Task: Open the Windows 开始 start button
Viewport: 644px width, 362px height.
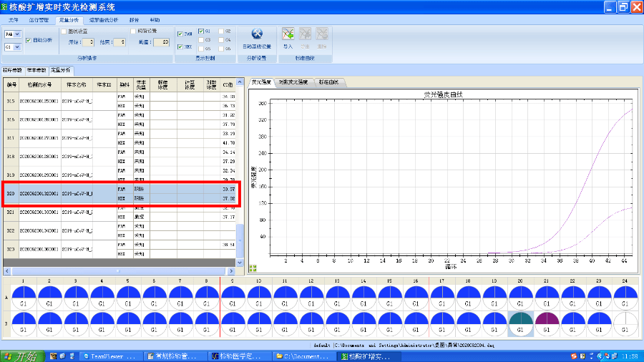Action: click(x=23, y=356)
